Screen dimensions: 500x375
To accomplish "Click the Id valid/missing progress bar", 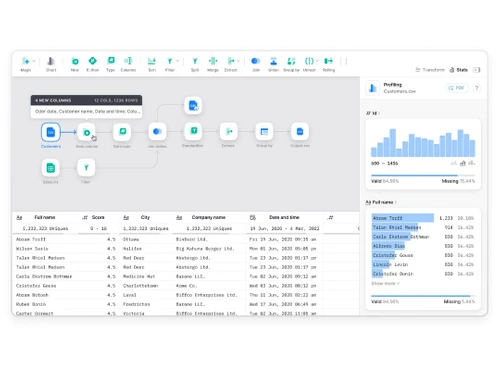I will click(x=423, y=175).
